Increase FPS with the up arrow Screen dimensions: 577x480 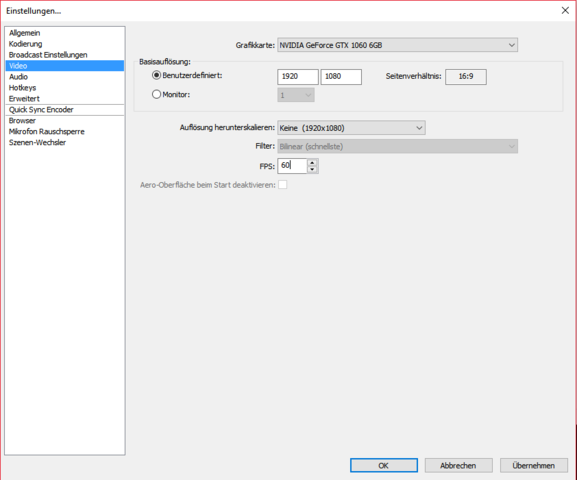[312, 162]
